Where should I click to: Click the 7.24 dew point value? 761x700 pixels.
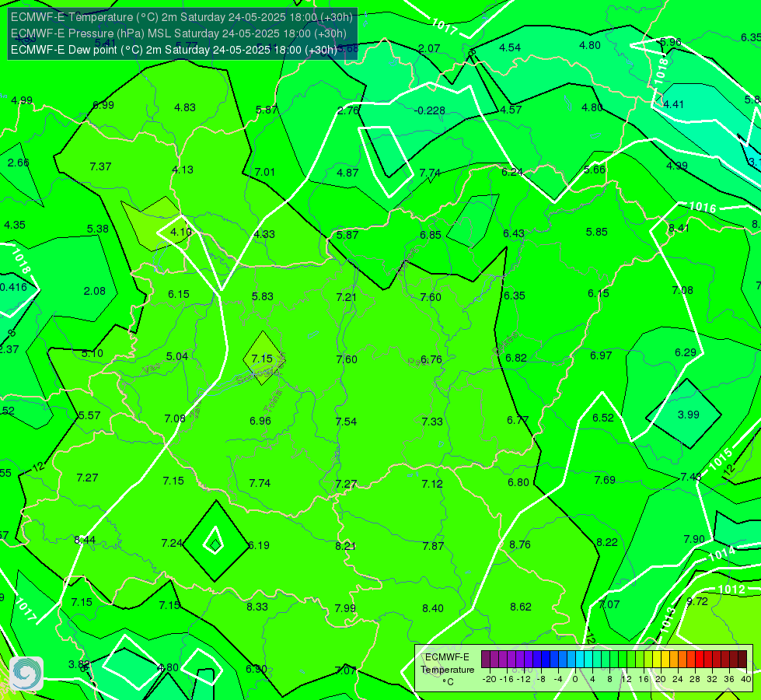(x=172, y=543)
